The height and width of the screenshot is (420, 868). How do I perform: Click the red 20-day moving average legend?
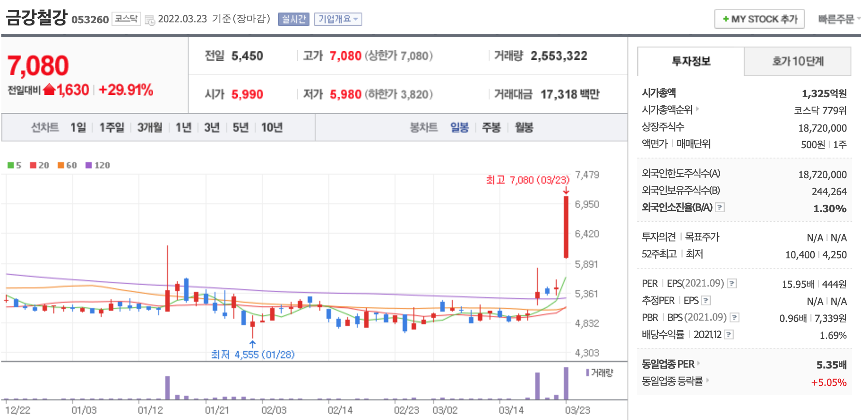coord(39,165)
